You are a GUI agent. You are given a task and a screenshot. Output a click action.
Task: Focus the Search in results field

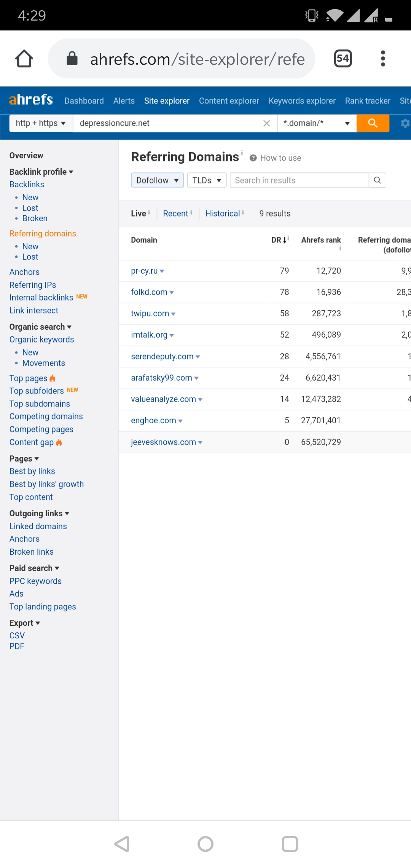pyautogui.click(x=299, y=180)
